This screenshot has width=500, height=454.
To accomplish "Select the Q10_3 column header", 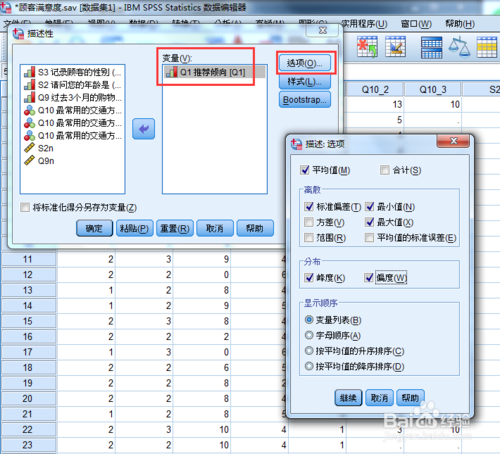I will pyautogui.click(x=433, y=90).
